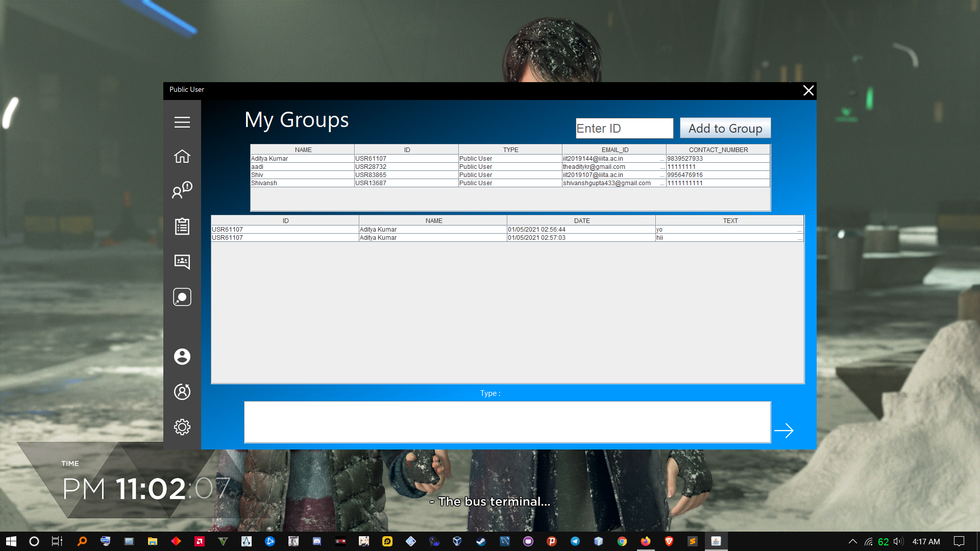Open the chat bubble message icon
This screenshot has width=980, height=551.
click(182, 297)
